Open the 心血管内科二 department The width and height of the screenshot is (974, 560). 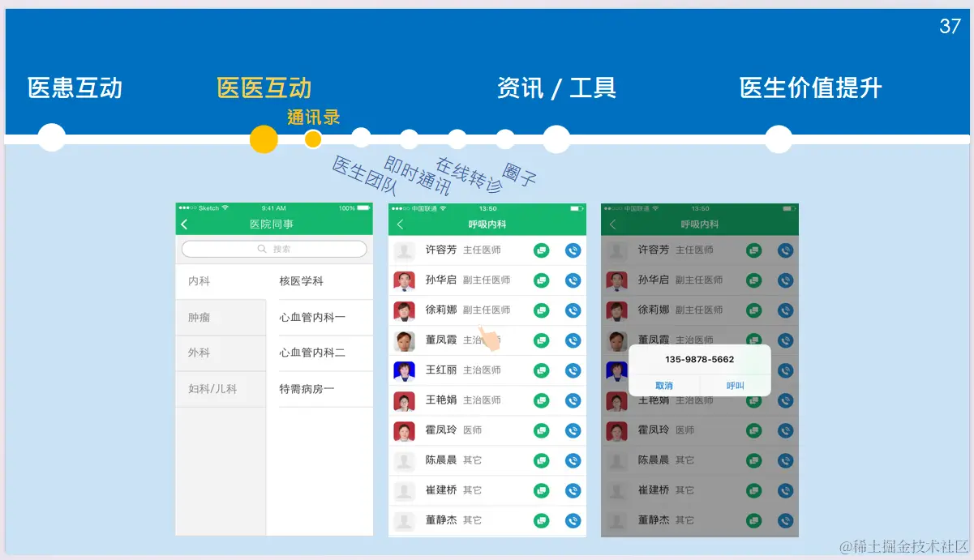click(320, 353)
